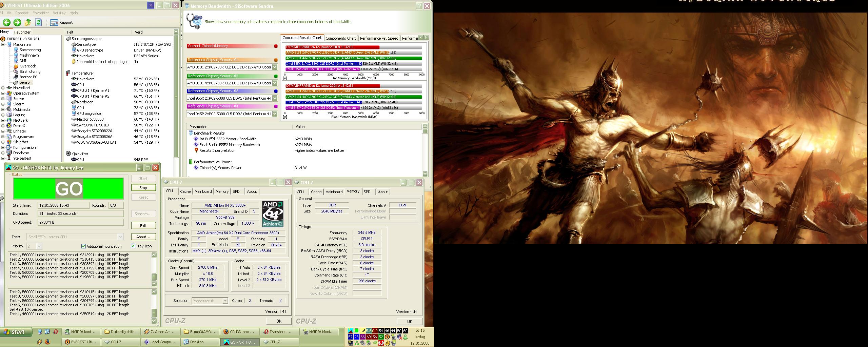Go up one level in EVEREST toolbar

click(28, 22)
